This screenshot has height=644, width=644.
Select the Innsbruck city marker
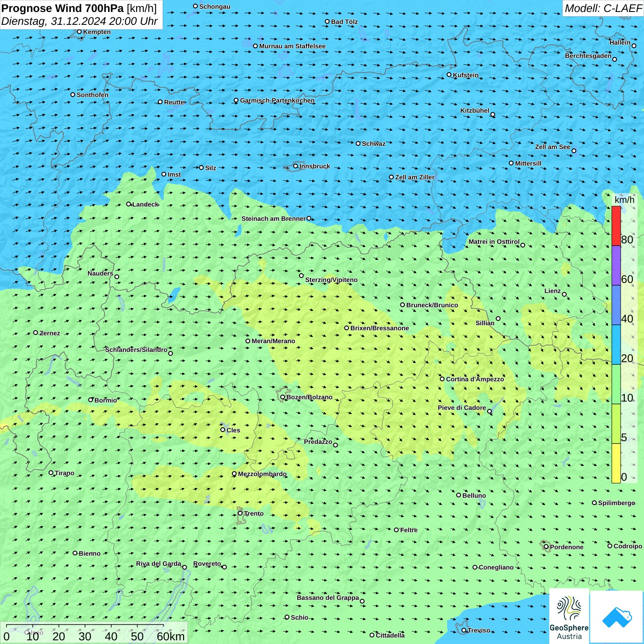point(296,166)
